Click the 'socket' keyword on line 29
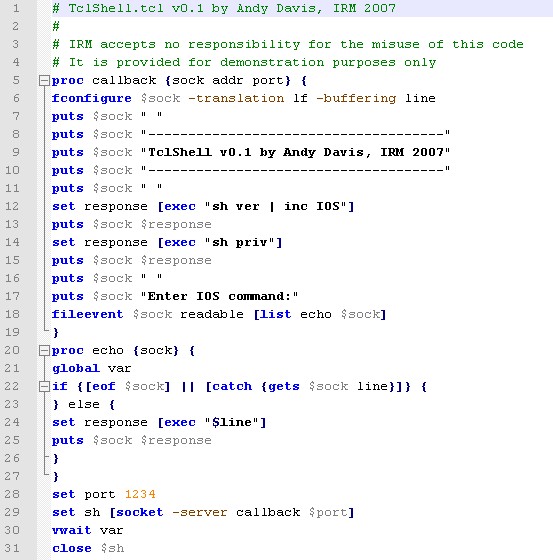Image resolution: width=553 pixels, height=560 pixels. coord(140,512)
